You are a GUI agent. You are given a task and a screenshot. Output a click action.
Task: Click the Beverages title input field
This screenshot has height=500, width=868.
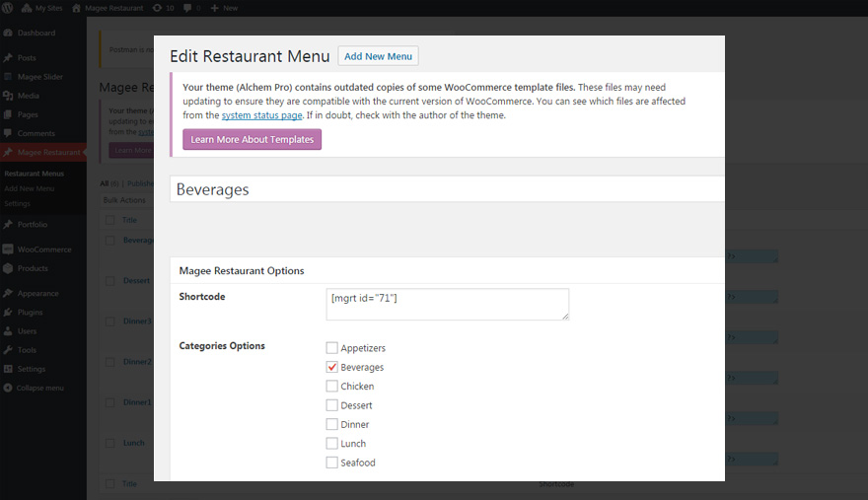[447, 189]
